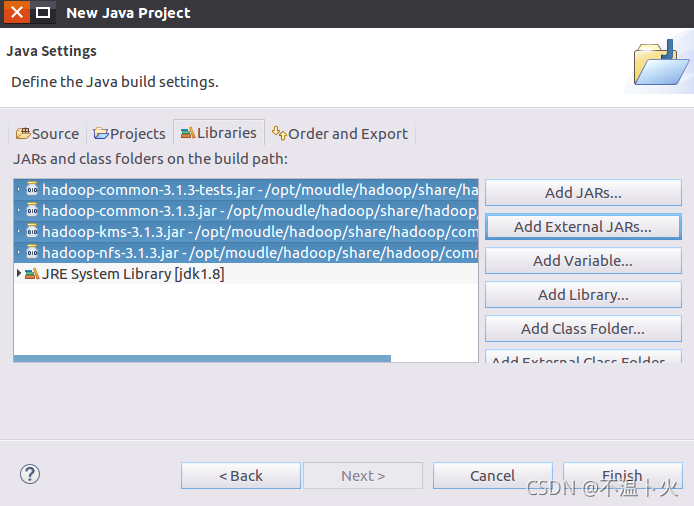
Task: Click the Projects tab folder icon
Action: coord(101,133)
